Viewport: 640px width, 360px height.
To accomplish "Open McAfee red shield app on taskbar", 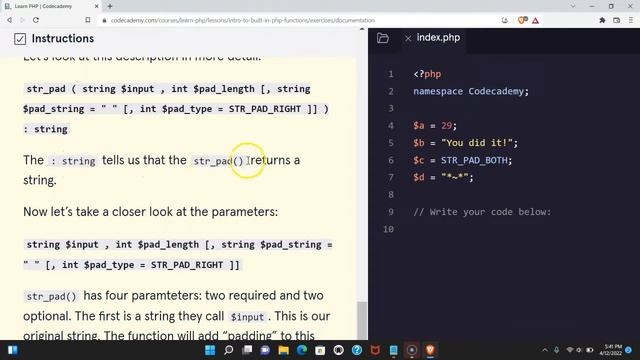I will click(x=375, y=350).
